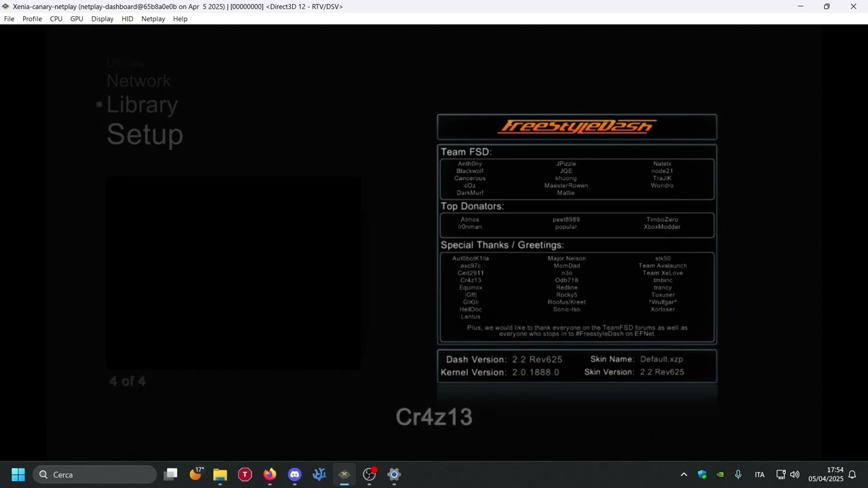Viewport: 868px width, 488px height.
Task: Click Skin Name value Default.xzp
Action: tap(661, 359)
